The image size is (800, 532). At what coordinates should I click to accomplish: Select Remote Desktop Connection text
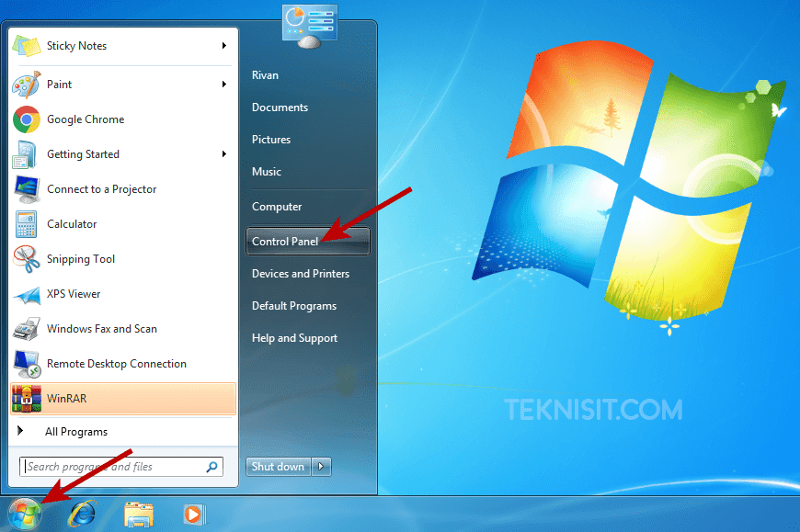click(117, 364)
